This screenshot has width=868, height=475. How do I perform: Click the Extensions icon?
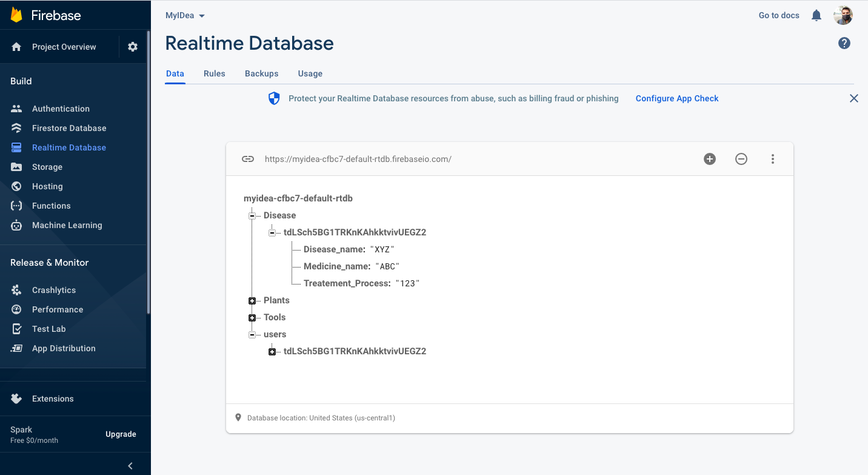pos(16,399)
